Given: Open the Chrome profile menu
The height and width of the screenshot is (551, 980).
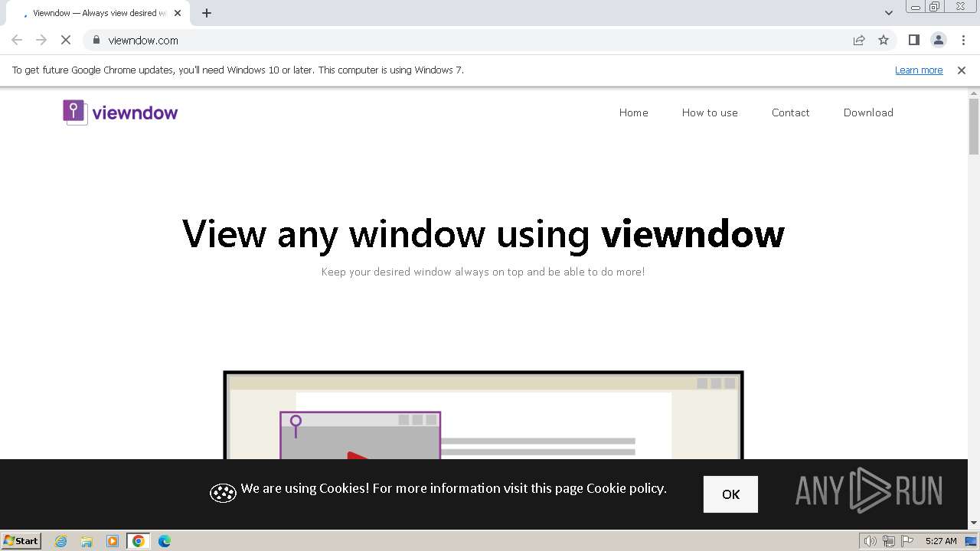Looking at the screenshot, I should (939, 40).
